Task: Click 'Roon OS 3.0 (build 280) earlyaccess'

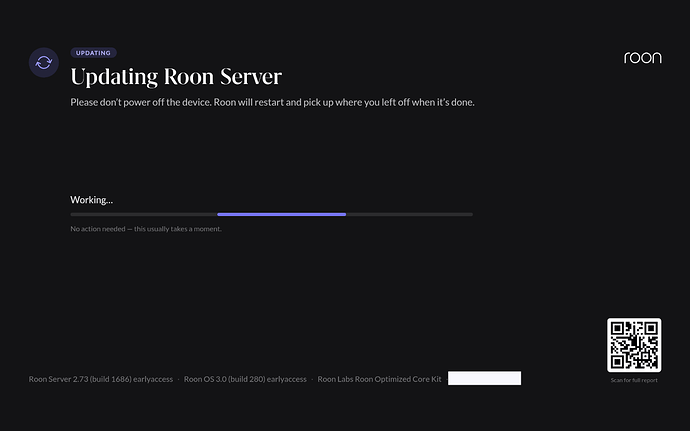Action: click(x=245, y=379)
